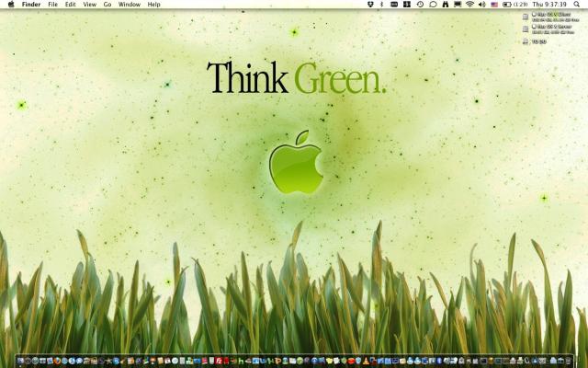Open the Apple menu

[x=11, y=4]
